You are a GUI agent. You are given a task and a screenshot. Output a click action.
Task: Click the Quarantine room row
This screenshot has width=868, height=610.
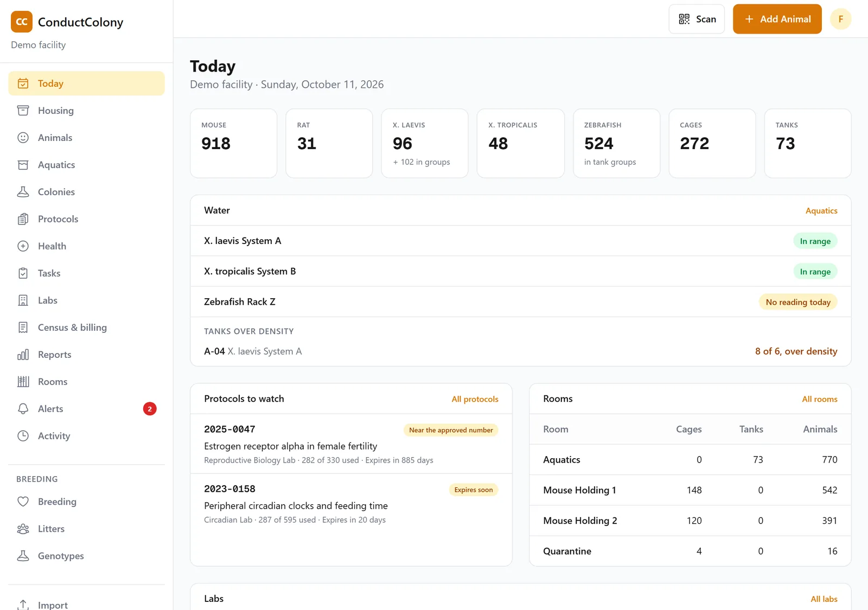coord(690,551)
